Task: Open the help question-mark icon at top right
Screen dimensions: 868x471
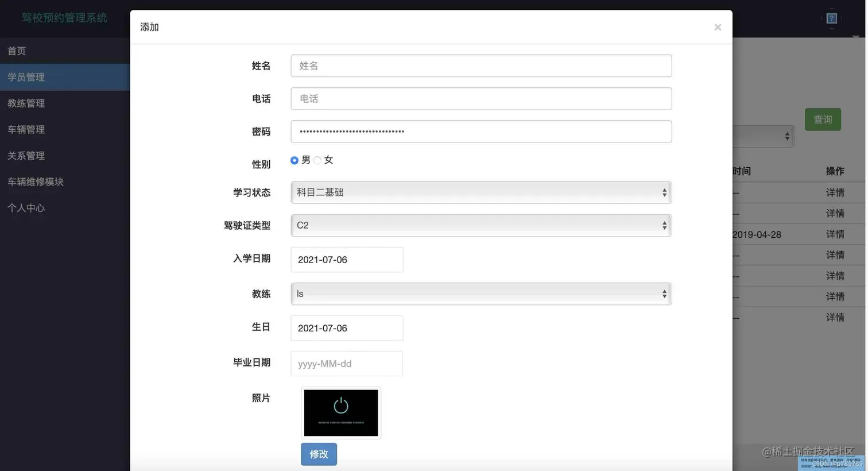Action: pos(831,18)
